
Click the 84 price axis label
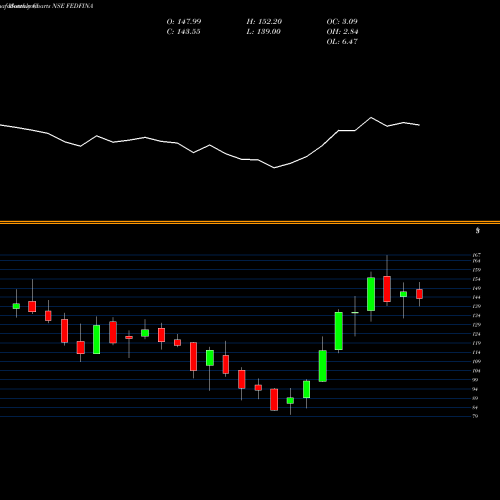pos(476,407)
